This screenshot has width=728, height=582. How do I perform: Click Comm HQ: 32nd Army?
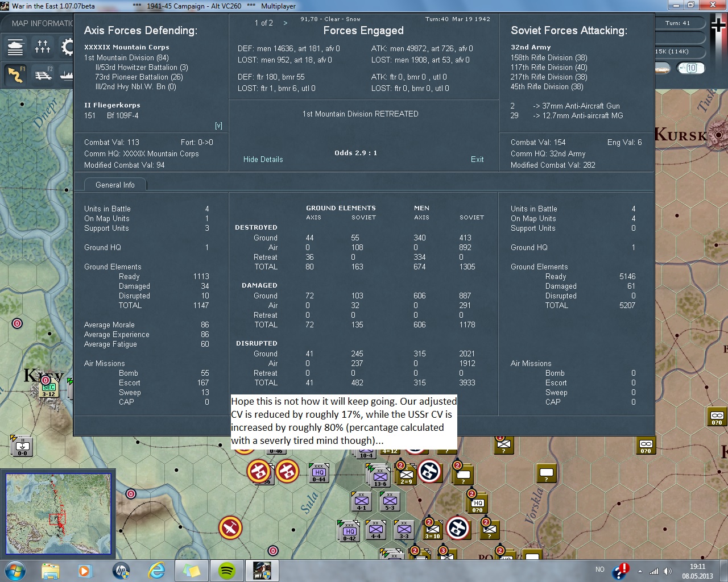[x=548, y=154]
